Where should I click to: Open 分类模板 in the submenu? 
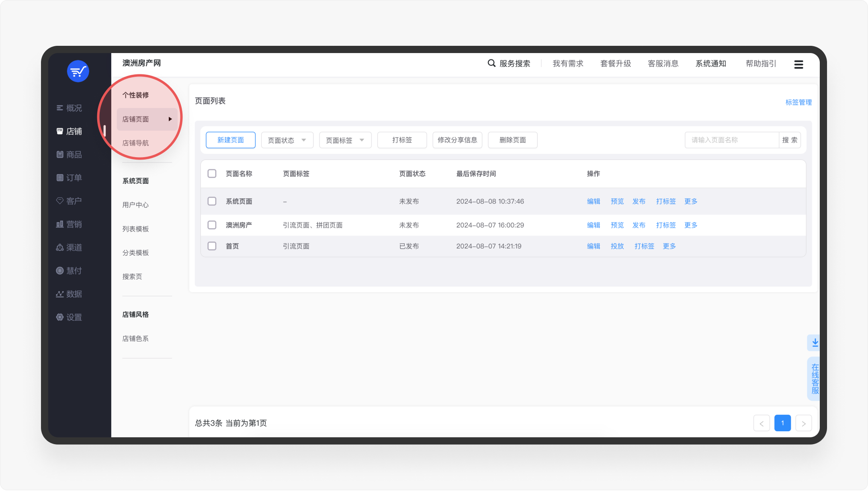(x=135, y=252)
